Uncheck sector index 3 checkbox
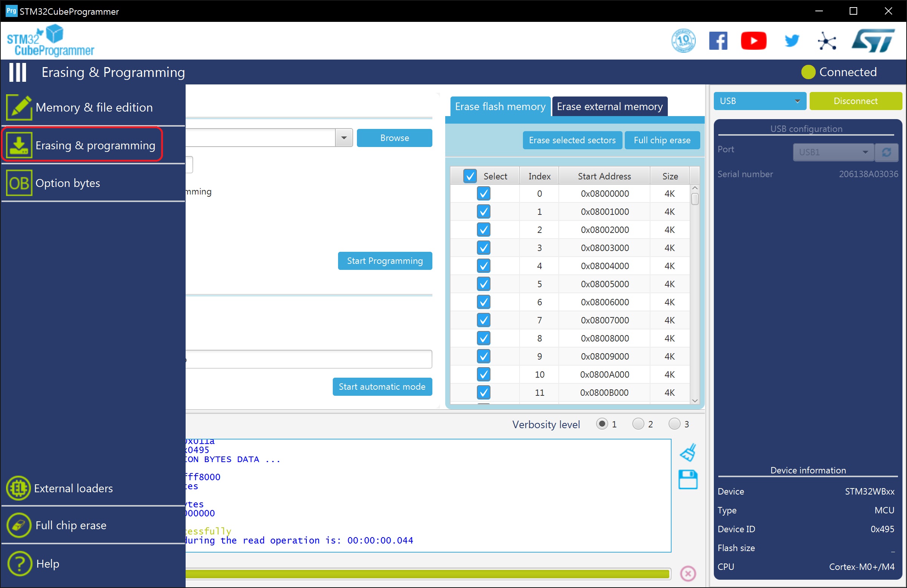 (x=484, y=248)
